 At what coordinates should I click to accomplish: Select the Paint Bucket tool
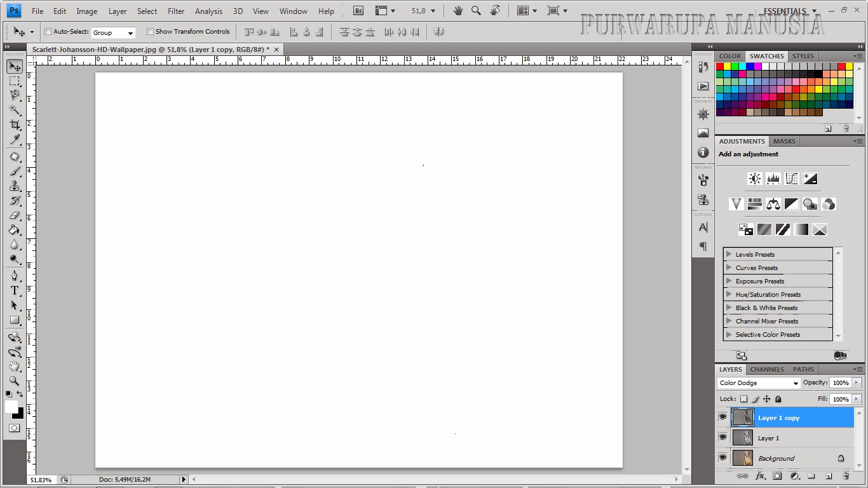[x=14, y=230]
